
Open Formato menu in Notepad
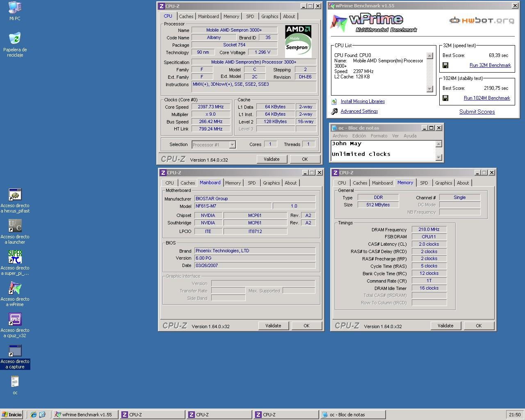(379, 136)
